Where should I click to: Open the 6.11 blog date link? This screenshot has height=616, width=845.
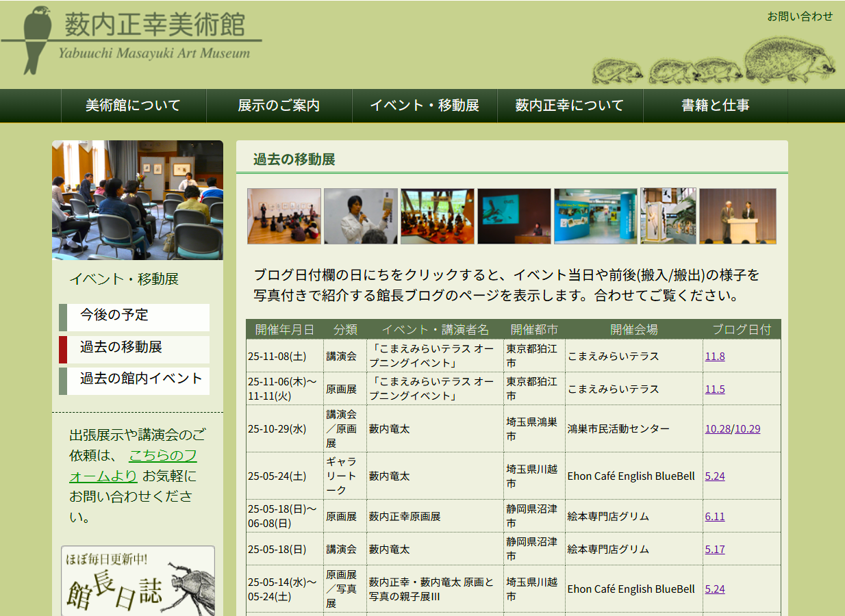(715, 517)
